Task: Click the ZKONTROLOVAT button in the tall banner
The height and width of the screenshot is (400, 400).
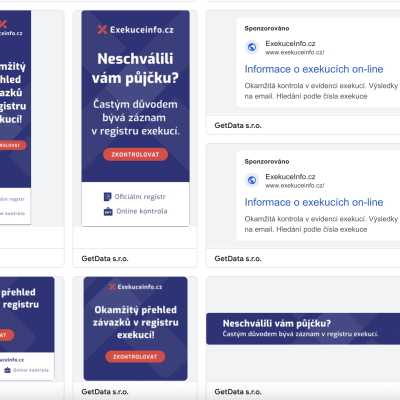Action: click(x=135, y=154)
